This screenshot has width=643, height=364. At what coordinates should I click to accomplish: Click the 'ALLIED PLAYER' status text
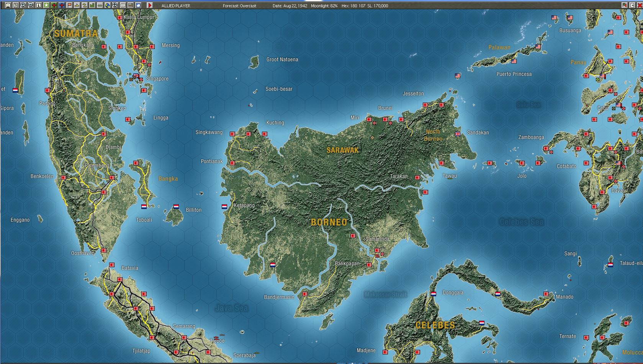pos(176,6)
